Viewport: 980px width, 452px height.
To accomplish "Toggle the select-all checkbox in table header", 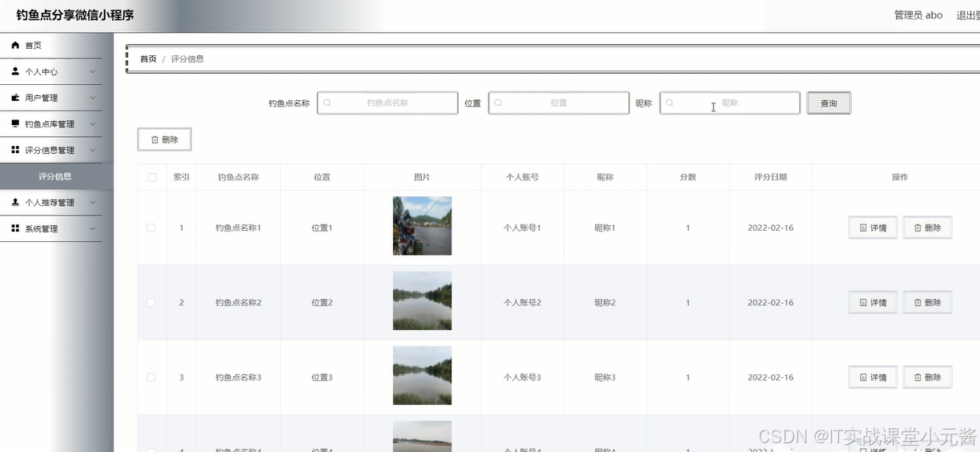I will point(152,177).
